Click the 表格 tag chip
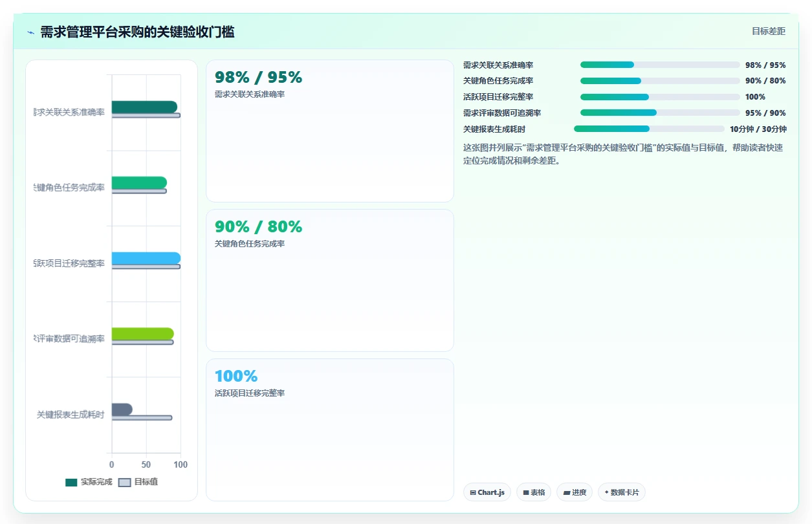Screen dimensions: 812x524 [534, 492]
